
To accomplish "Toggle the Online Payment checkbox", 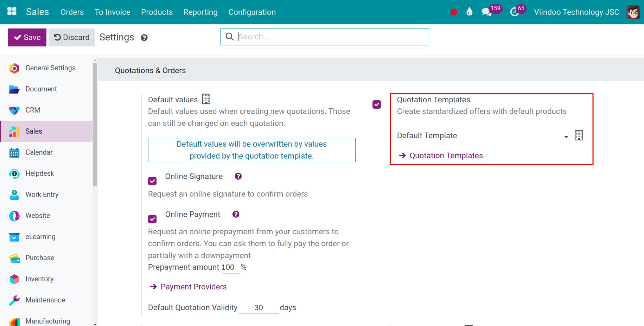I will click(x=152, y=219).
